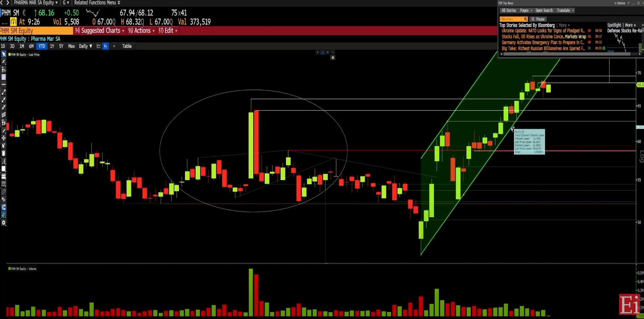Expand the Related Functions Menu
This screenshot has height=319, width=644.
[x=97, y=3]
